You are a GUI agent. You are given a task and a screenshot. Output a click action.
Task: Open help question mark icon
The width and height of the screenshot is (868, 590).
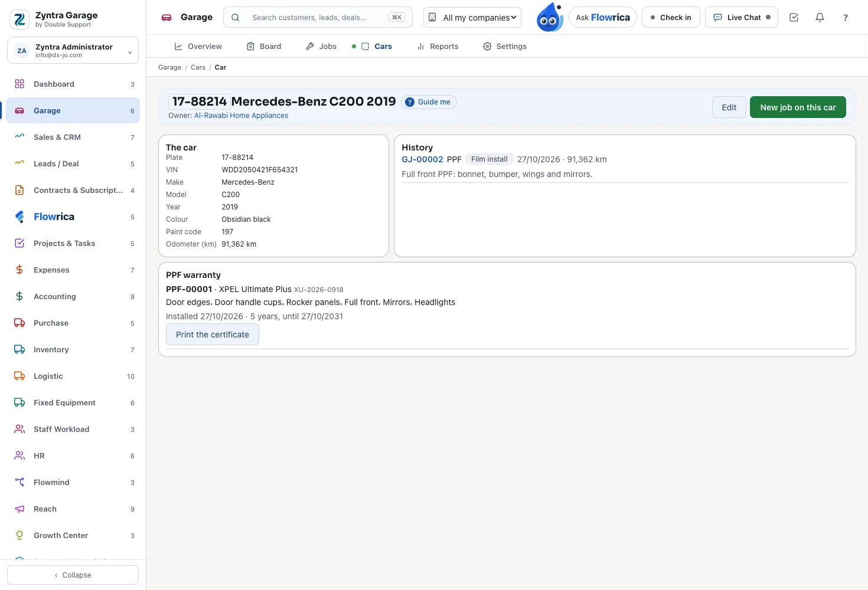(x=846, y=18)
